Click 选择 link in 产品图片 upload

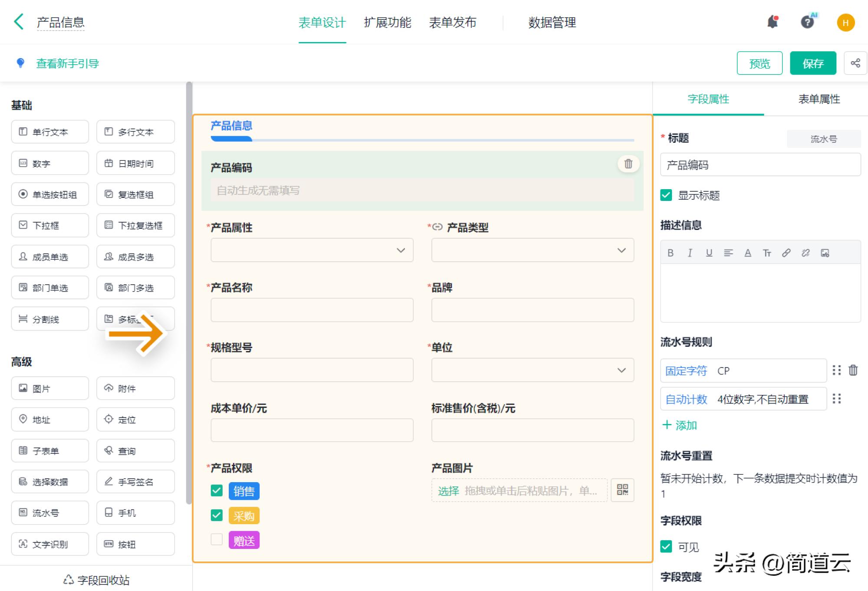448,491
